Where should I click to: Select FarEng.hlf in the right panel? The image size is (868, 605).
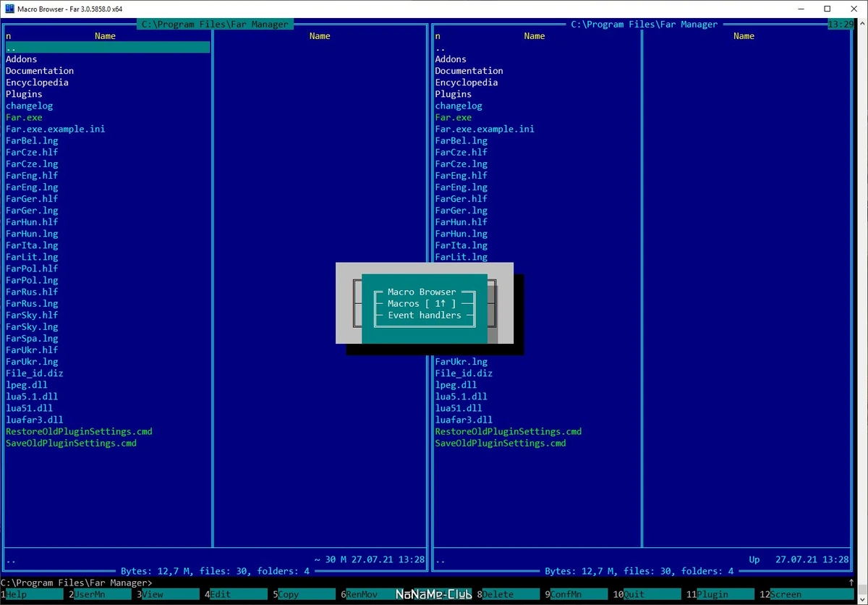click(461, 176)
